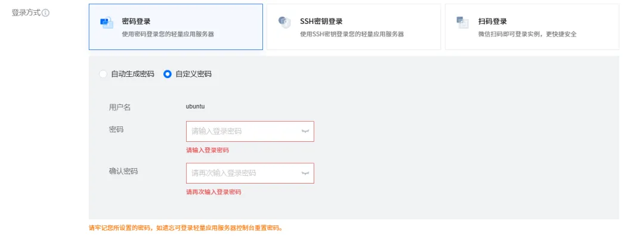
Task: Focus the 请再次输入登录密码 confirm input
Action: pos(241,173)
